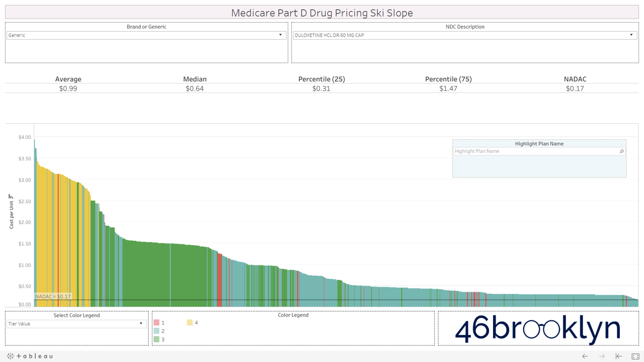Click the redo forward arrow icon
The image size is (644, 362).
602,356
